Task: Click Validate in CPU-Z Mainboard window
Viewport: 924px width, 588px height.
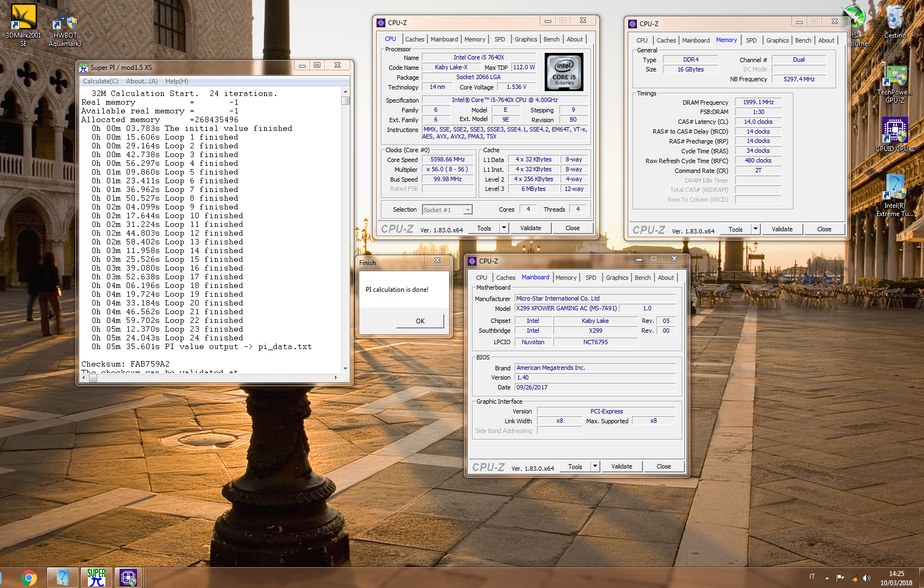Action: click(622, 466)
